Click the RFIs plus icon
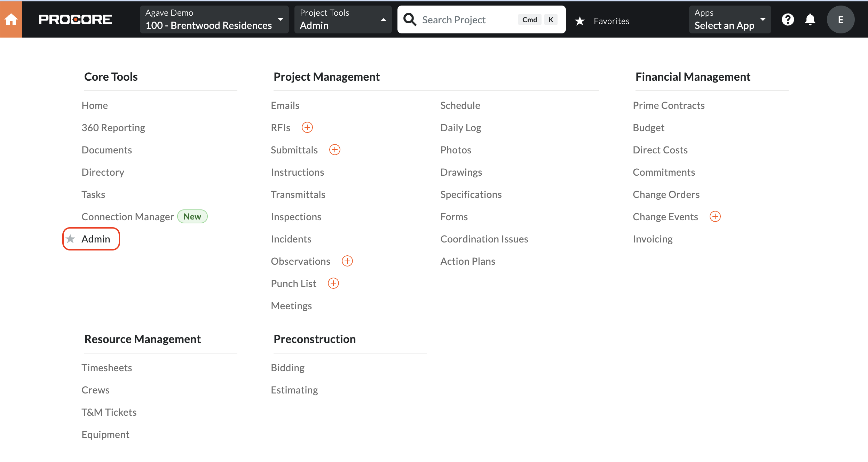The image size is (868, 462). [307, 127]
